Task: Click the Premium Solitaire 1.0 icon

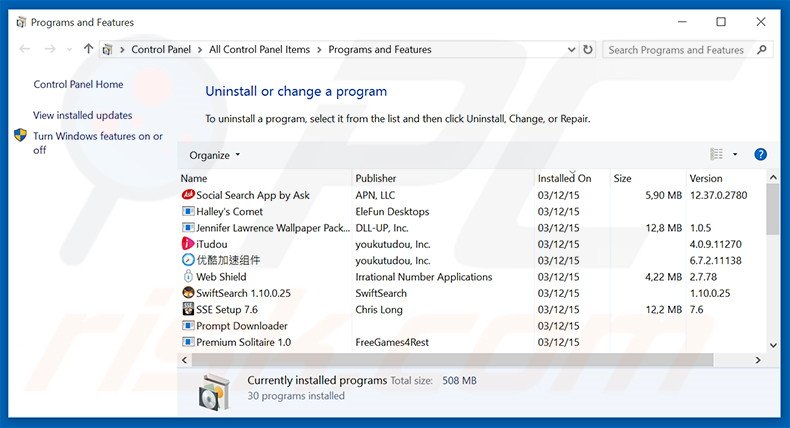Action: 188,342
